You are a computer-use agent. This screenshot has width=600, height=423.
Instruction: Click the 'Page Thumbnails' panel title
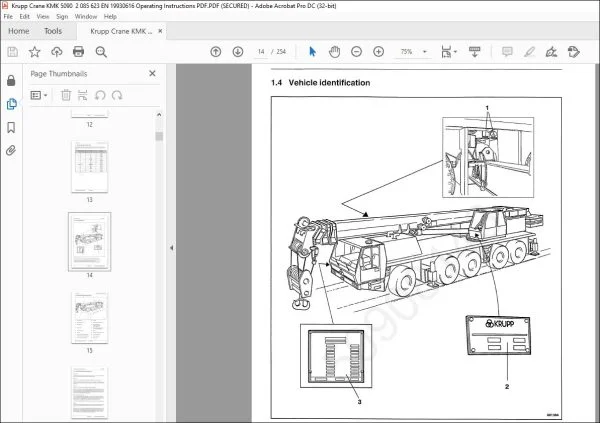click(59, 73)
